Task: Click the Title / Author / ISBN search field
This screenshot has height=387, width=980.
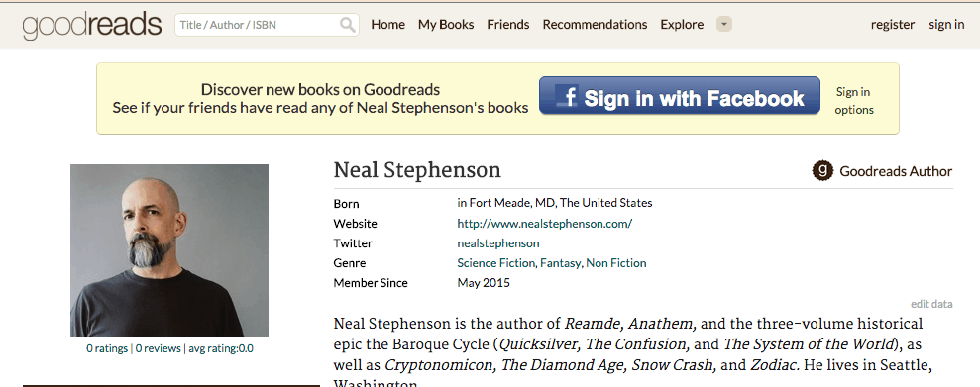Action: [x=267, y=25]
